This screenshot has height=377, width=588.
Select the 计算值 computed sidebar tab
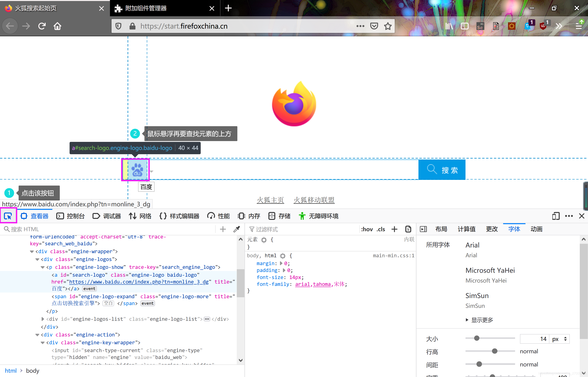pyautogui.click(x=466, y=229)
